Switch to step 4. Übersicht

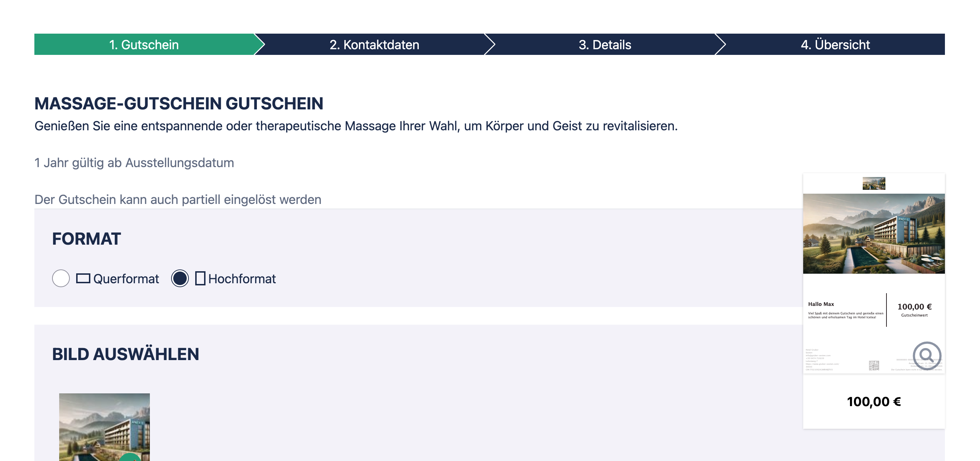[835, 45]
